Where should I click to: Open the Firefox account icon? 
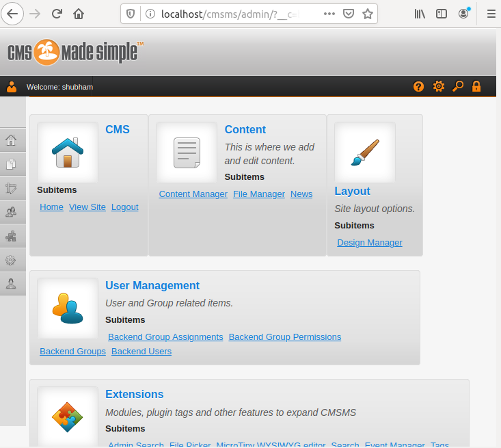463,14
